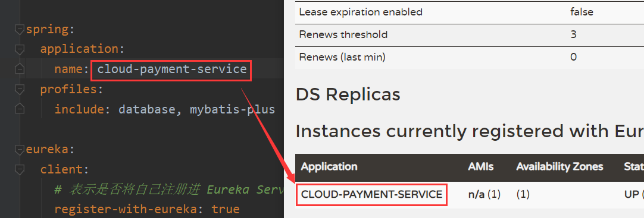Click the Renews threshold value 3
Screen dimensions: 644x218
click(573, 34)
